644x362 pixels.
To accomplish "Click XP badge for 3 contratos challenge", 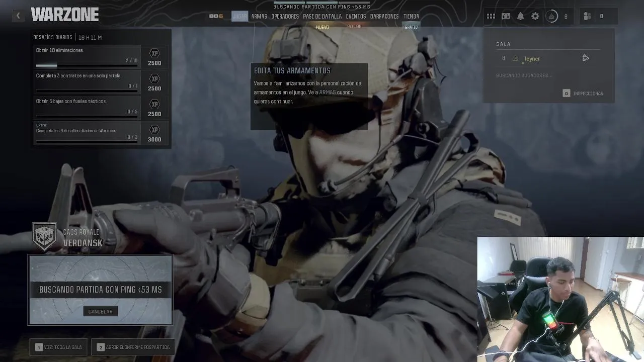I will click(154, 78).
